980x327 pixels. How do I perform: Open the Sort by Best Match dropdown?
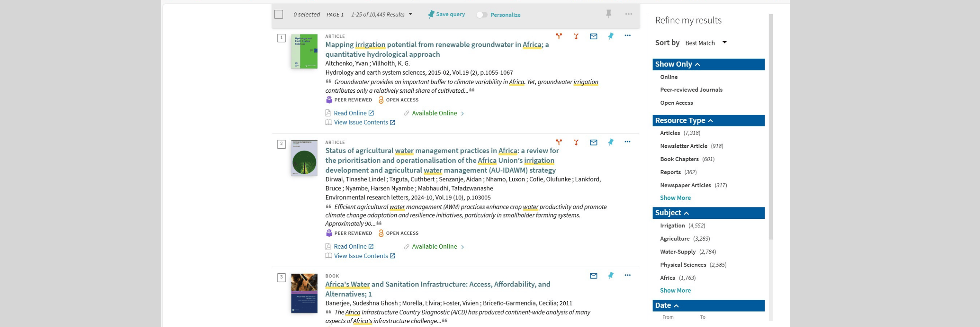[x=706, y=43]
